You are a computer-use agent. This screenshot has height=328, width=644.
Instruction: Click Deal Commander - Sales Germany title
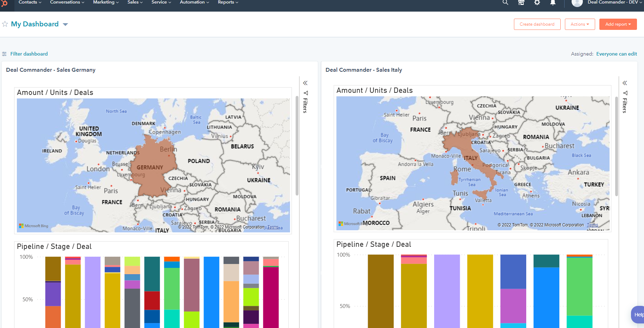[51, 70]
